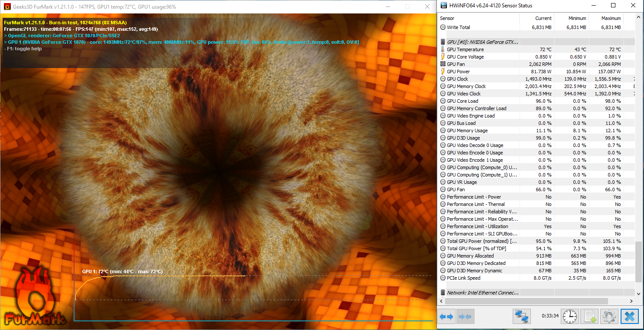Start logging with the sheet-plus icon
644x330 pixels.
(589, 317)
